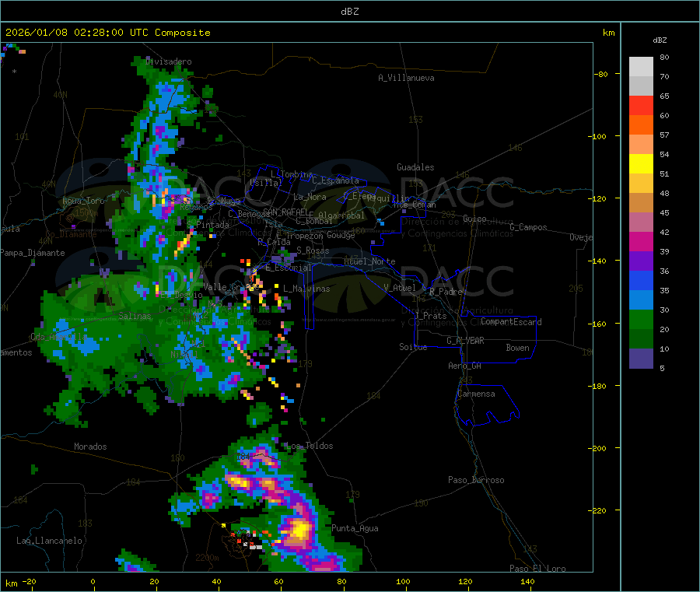700x592 pixels.
Task: Click the 'Agua_Toro' map label
Action: click(x=83, y=201)
